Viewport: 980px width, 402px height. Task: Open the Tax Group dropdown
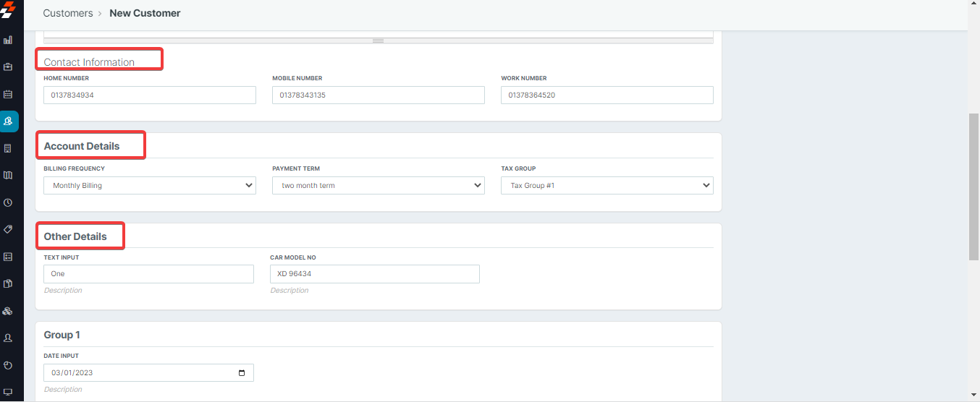(607, 186)
